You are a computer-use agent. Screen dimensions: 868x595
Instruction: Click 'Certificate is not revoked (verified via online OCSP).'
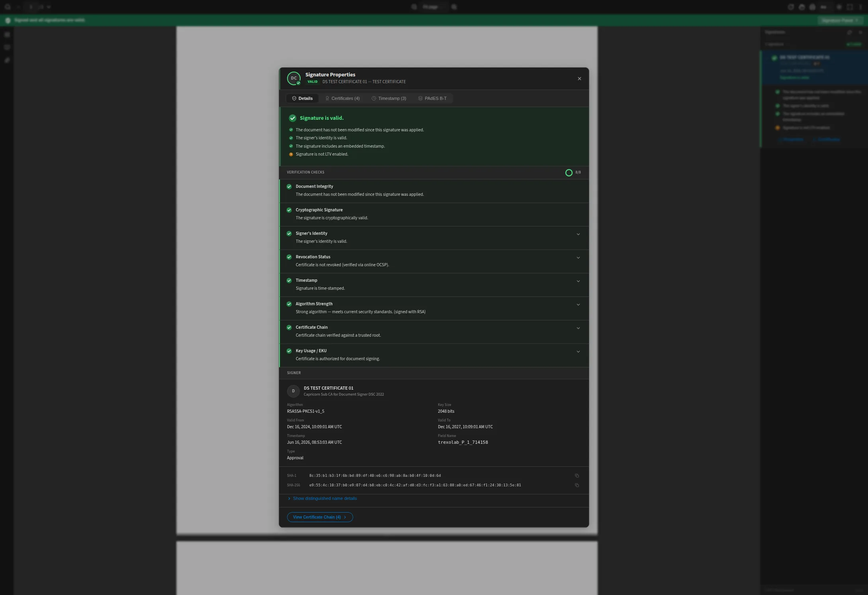click(342, 265)
